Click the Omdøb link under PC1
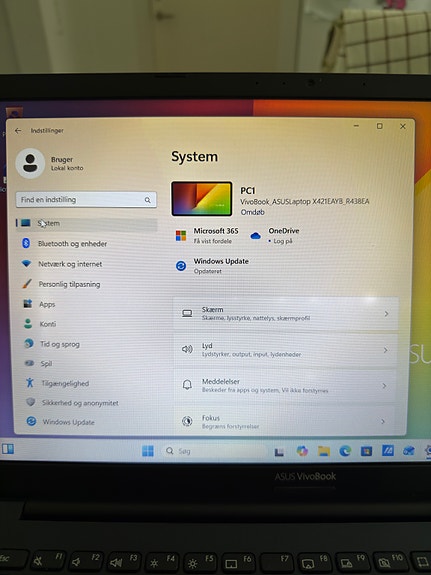 (252, 212)
